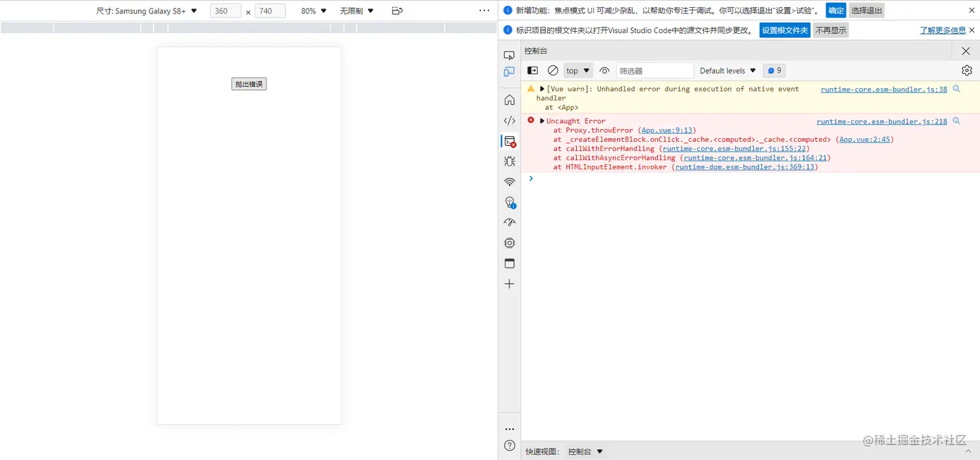Click the 抛出错误 button in the page
980x460 pixels.
pos(249,84)
